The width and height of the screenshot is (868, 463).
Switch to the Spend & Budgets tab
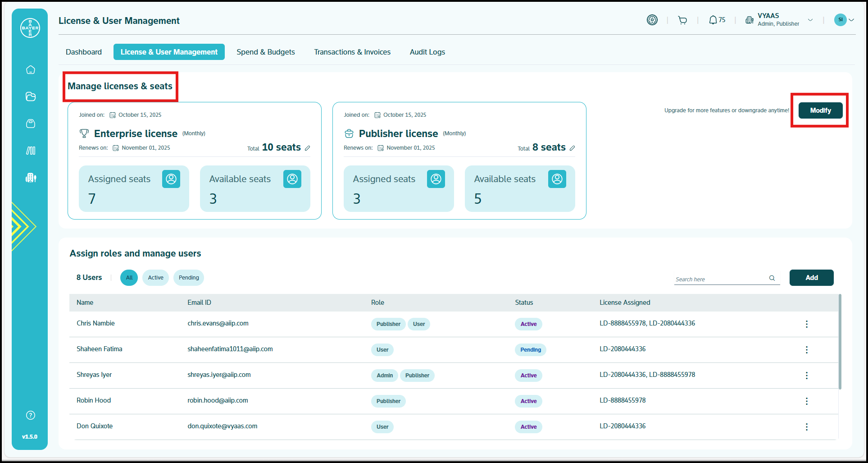[x=266, y=52]
